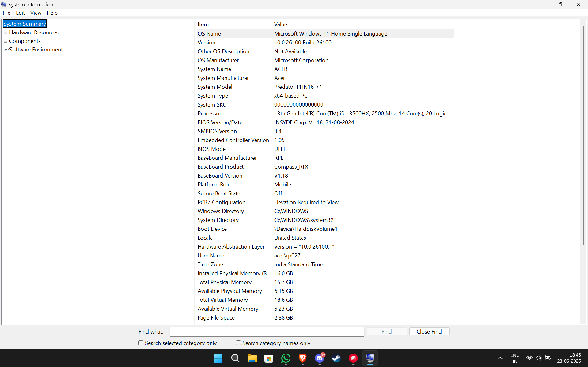The width and height of the screenshot is (588, 367).
Task: Click the Close Find button
Action: (429, 331)
